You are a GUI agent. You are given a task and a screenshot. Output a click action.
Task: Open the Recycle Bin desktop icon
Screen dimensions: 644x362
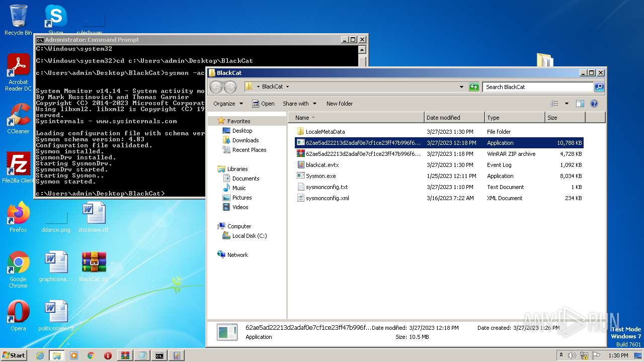pyautogui.click(x=18, y=20)
